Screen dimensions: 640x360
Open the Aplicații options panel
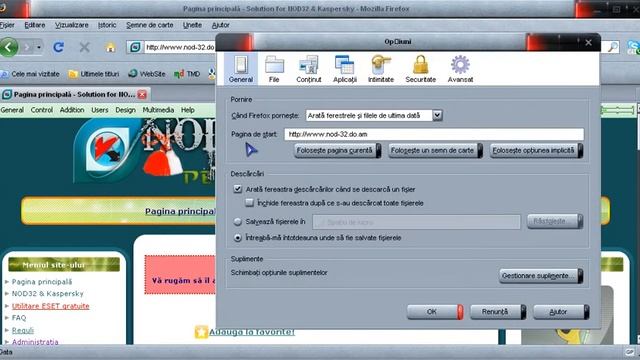(x=344, y=69)
